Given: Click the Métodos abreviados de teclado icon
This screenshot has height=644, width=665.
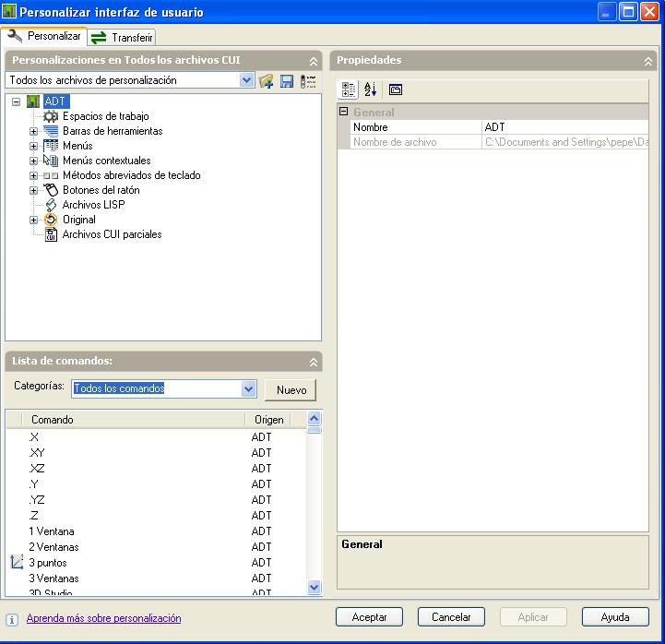Looking at the screenshot, I should click(x=51, y=175).
